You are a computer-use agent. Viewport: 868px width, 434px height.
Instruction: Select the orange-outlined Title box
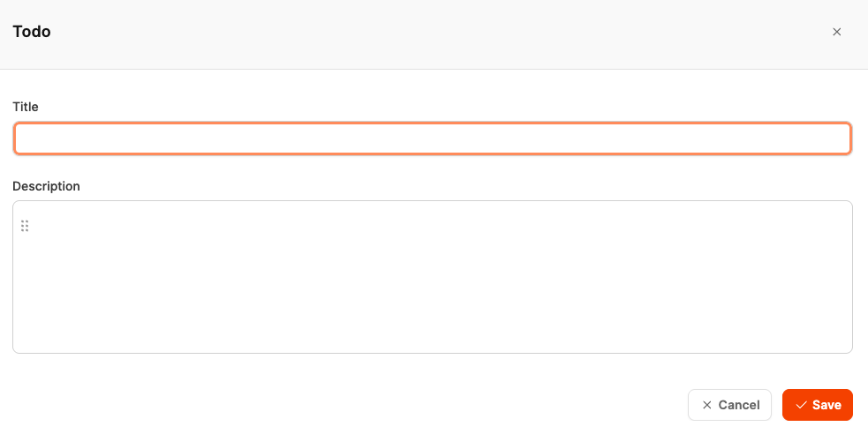point(432,138)
